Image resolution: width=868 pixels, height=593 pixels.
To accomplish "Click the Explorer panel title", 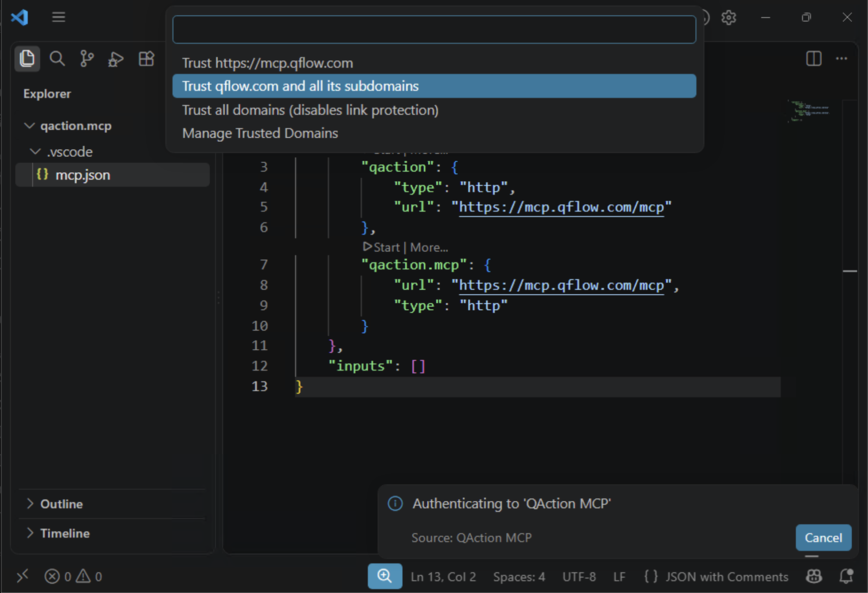I will pos(47,94).
